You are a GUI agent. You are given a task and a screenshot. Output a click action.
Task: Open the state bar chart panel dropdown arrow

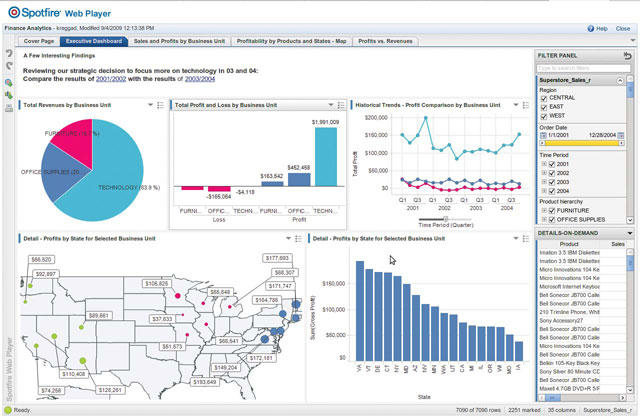[x=516, y=238]
